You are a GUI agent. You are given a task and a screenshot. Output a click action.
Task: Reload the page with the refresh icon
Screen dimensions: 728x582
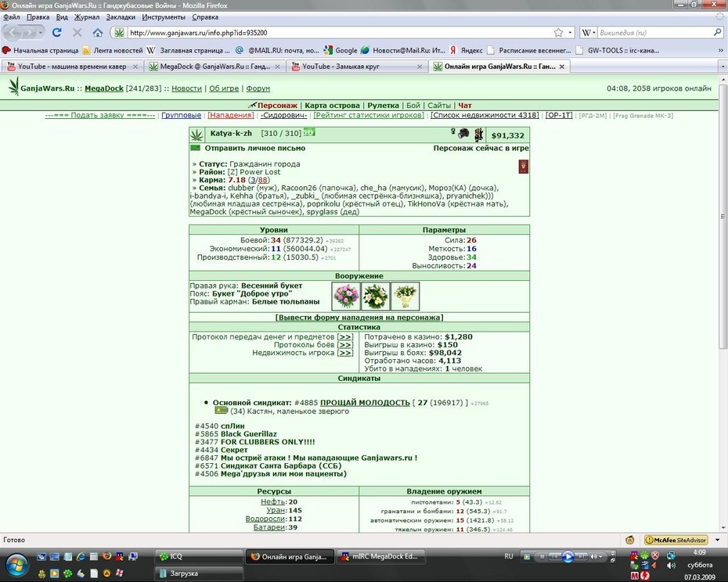(x=56, y=33)
